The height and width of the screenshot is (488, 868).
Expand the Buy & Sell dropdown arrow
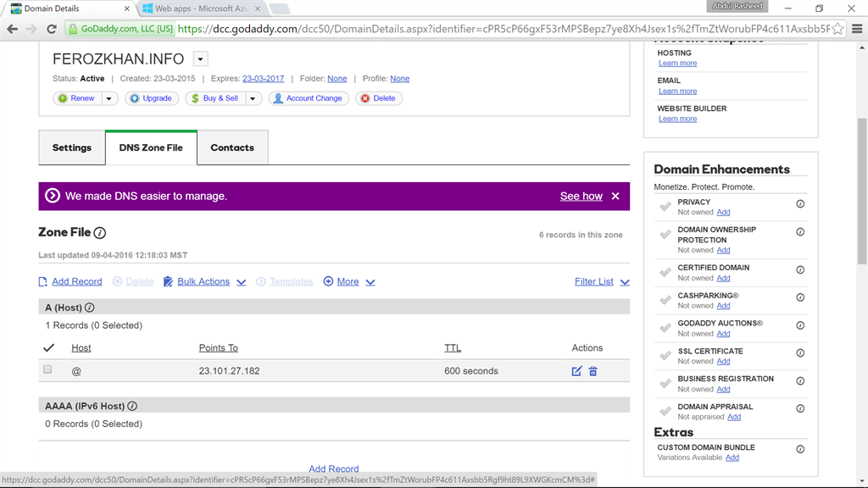click(x=253, y=98)
